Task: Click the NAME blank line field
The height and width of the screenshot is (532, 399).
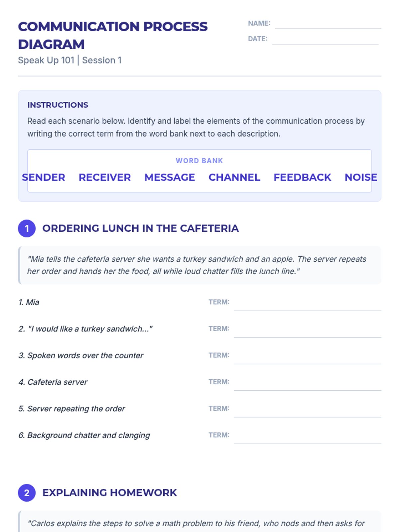Action: [328, 24]
